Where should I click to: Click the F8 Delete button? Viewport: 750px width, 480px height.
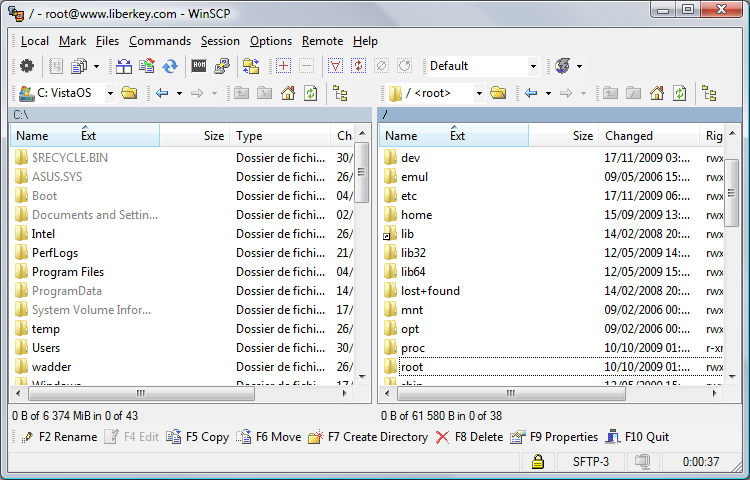click(x=469, y=437)
